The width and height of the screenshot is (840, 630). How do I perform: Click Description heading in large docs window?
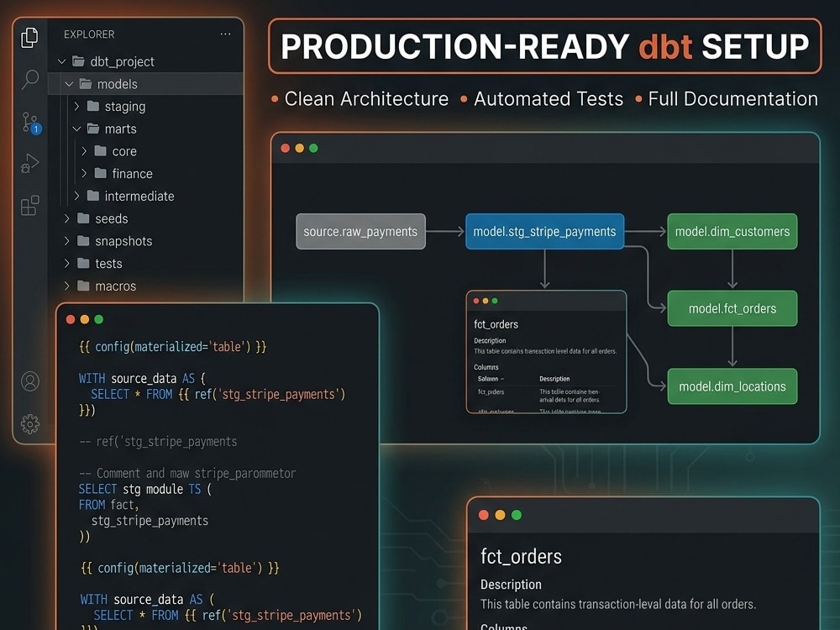pos(511,585)
